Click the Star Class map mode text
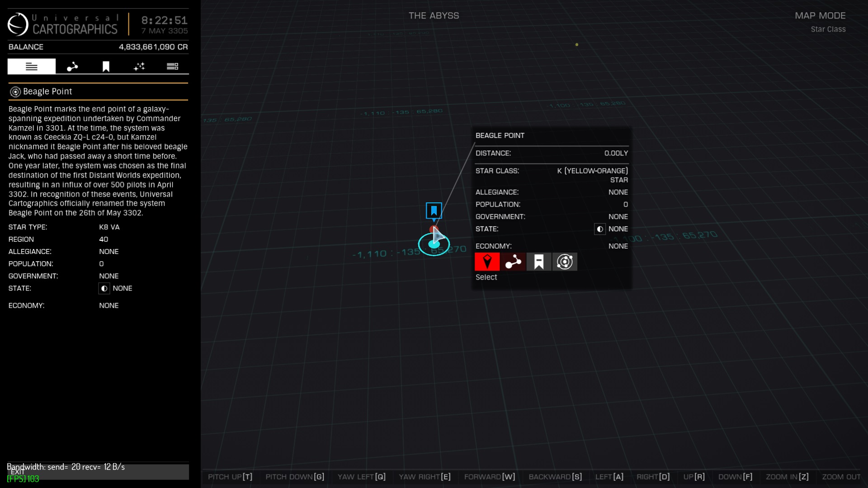The width and height of the screenshot is (868, 488). [x=828, y=29]
